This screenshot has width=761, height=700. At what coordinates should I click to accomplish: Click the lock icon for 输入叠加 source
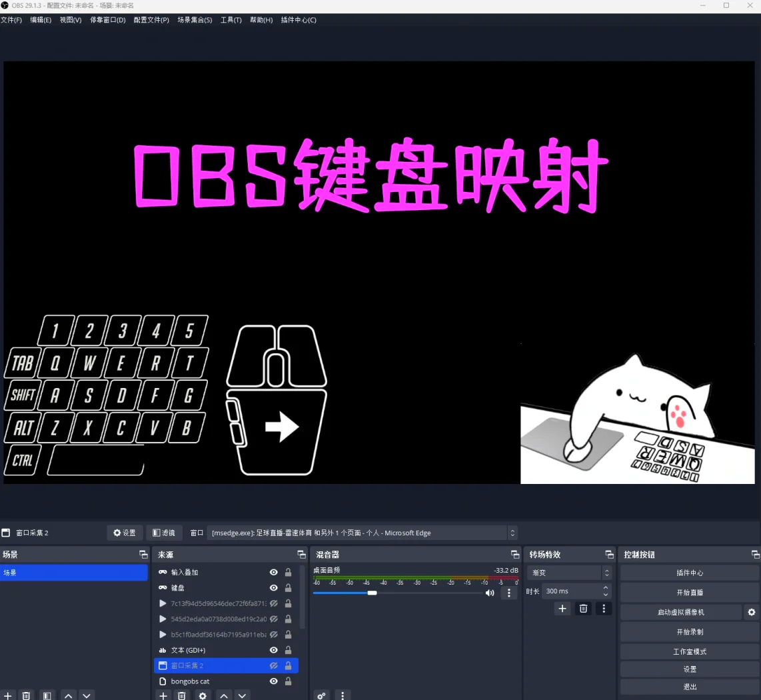click(288, 572)
